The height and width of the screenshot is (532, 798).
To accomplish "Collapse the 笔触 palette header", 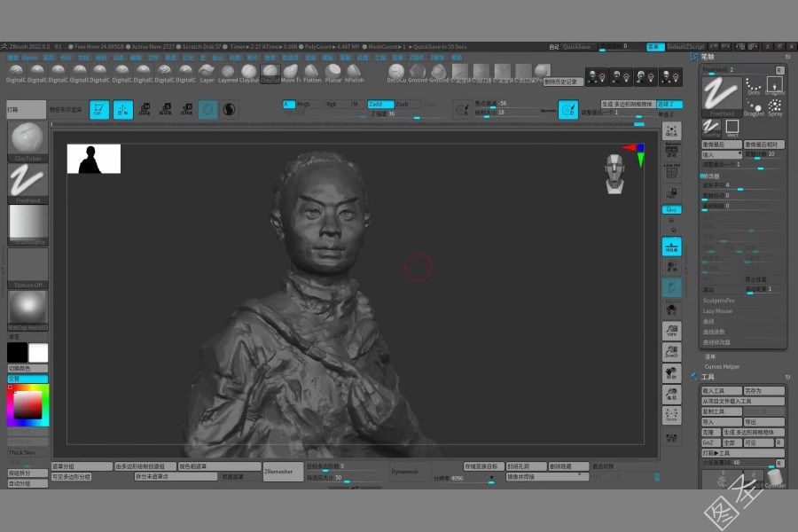I will coord(708,57).
